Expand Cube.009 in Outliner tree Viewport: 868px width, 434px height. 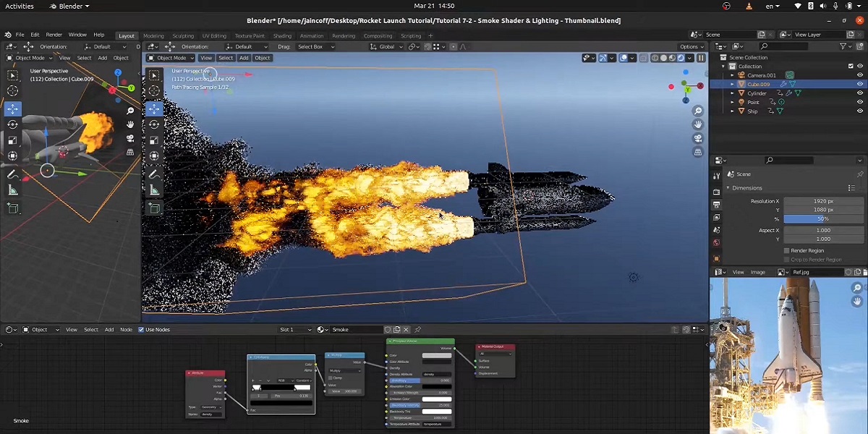tap(732, 85)
